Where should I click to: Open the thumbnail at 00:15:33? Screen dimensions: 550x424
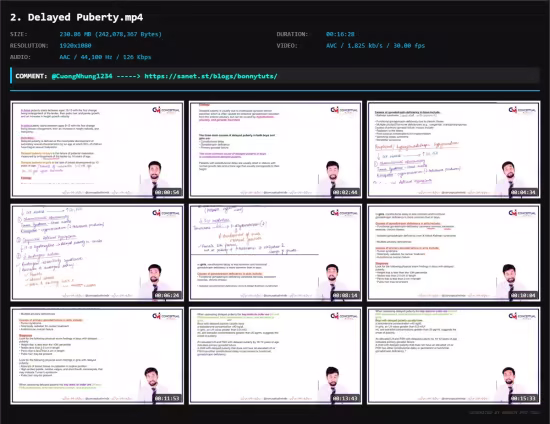tap(454, 356)
